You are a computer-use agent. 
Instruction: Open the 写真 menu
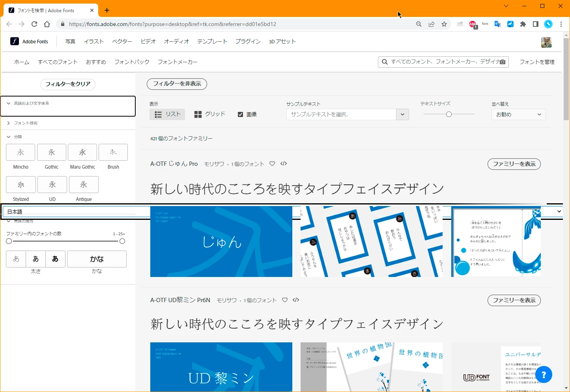(70, 41)
